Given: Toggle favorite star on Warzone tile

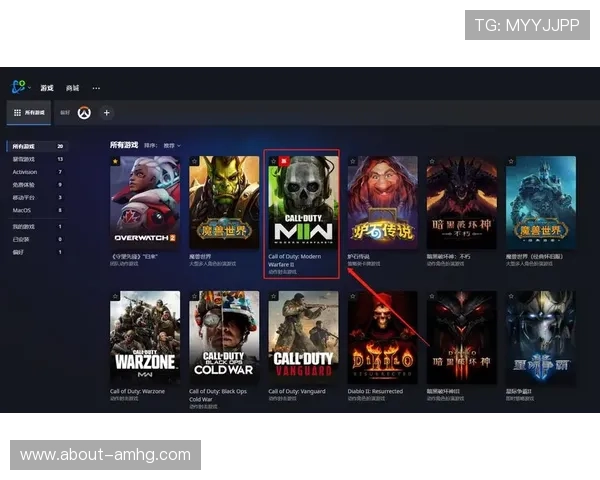Looking at the screenshot, I should coord(115,297).
